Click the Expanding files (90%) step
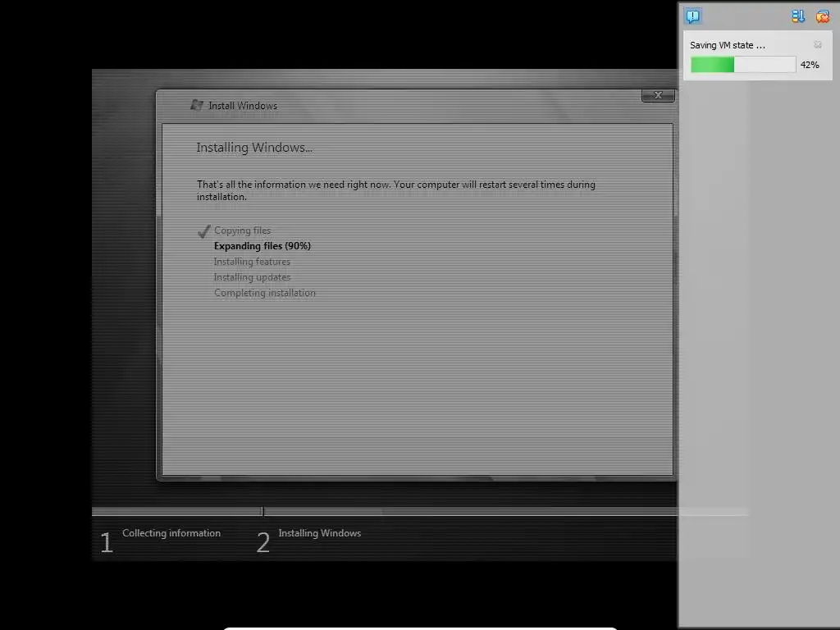 click(262, 246)
